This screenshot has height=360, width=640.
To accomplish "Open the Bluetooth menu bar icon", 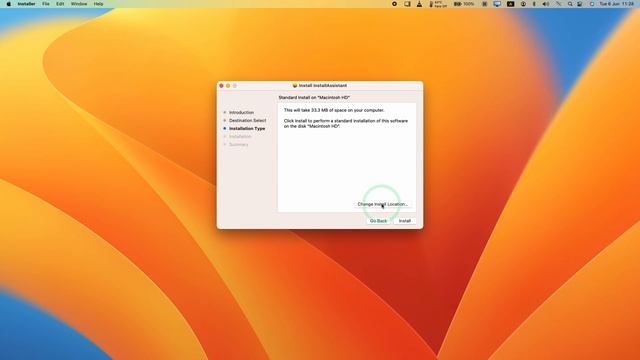I will 534,4.
